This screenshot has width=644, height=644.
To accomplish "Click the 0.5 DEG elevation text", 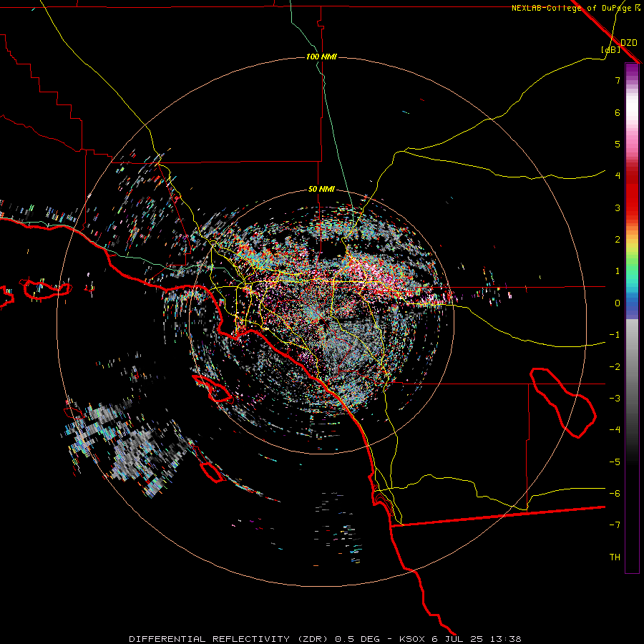I will pyautogui.click(x=357, y=639).
